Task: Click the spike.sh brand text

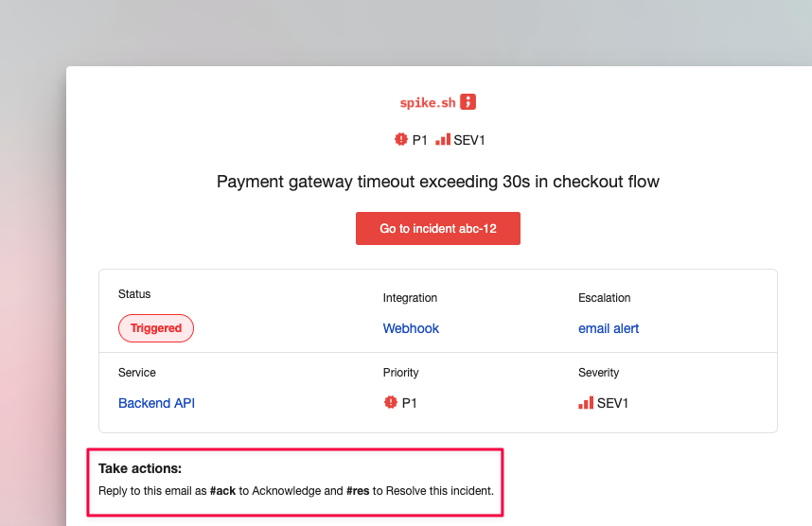Action: [x=428, y=102]
